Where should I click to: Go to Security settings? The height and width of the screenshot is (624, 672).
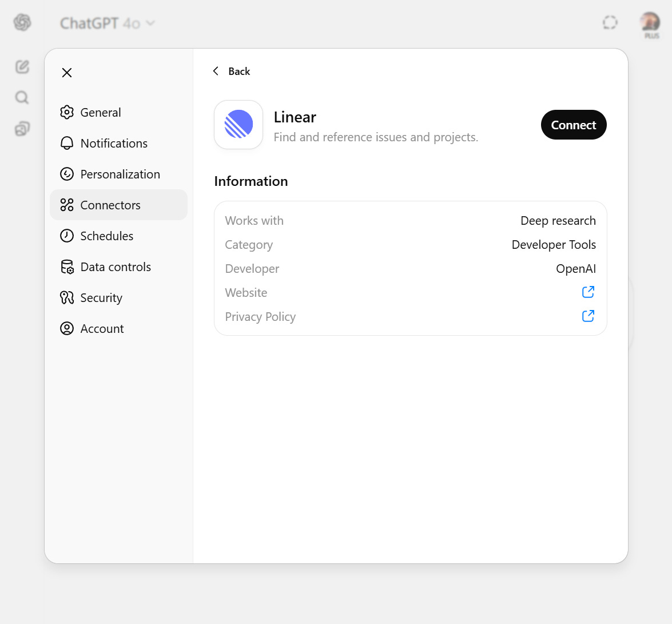[119, 297]
